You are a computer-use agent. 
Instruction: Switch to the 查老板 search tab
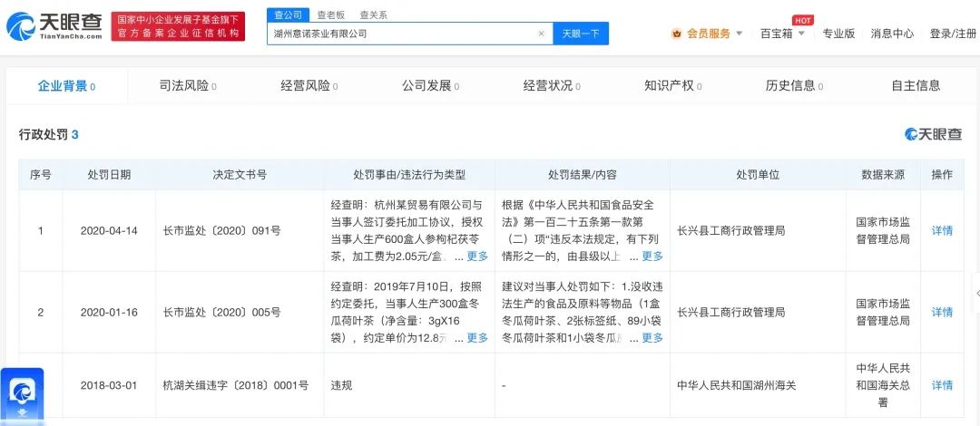coord(330,15)
